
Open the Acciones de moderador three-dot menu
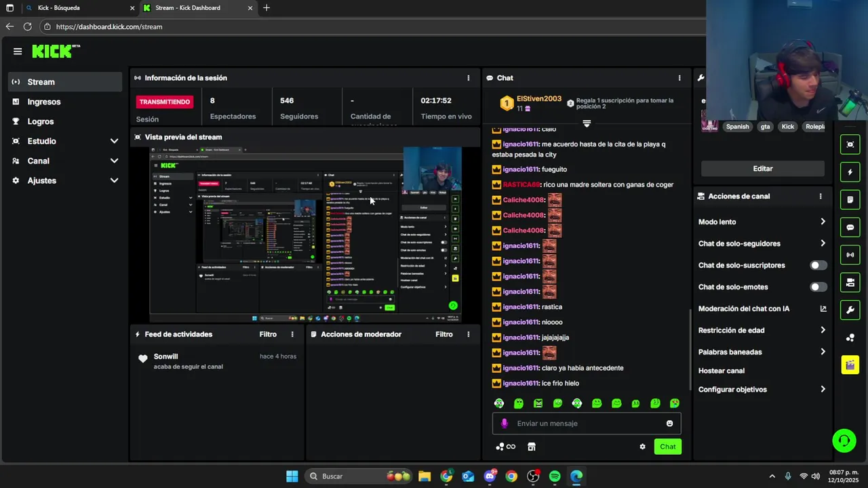click(468, 334)
